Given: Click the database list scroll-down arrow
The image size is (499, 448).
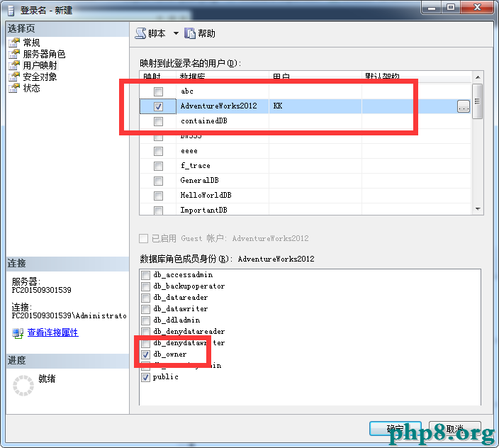Looking at the screenshot, I should point(477,209).
